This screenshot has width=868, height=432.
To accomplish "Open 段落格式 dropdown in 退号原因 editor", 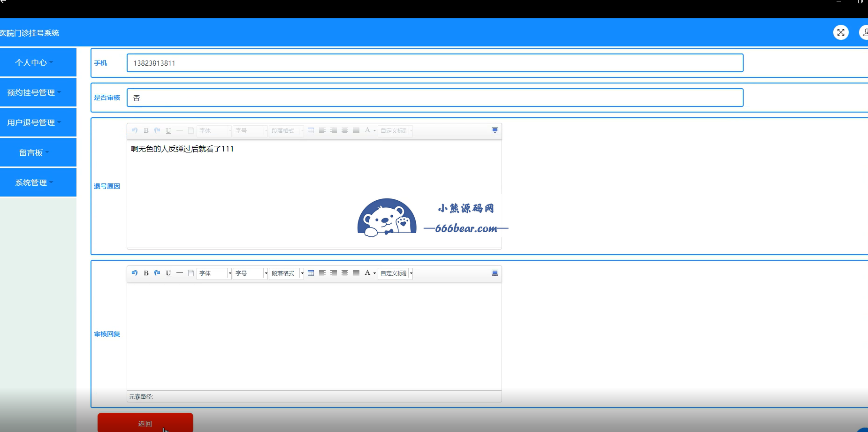I will click(x=287, y=130).
